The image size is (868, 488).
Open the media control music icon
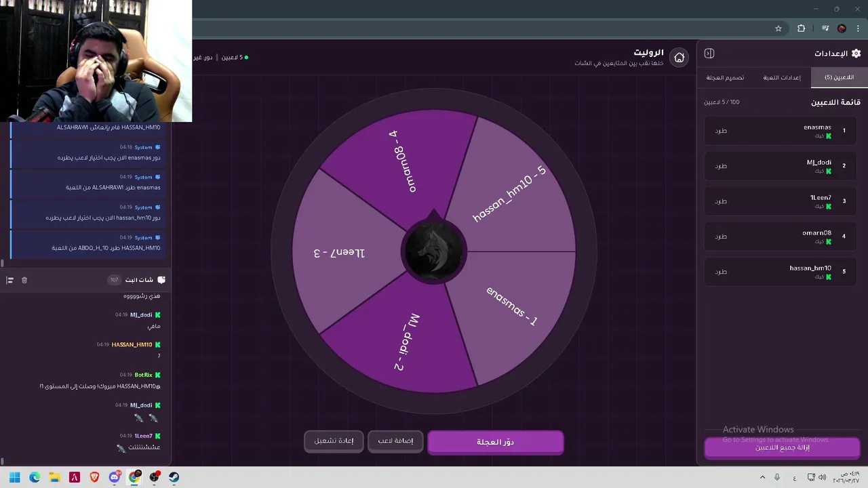tap(825, 28)
